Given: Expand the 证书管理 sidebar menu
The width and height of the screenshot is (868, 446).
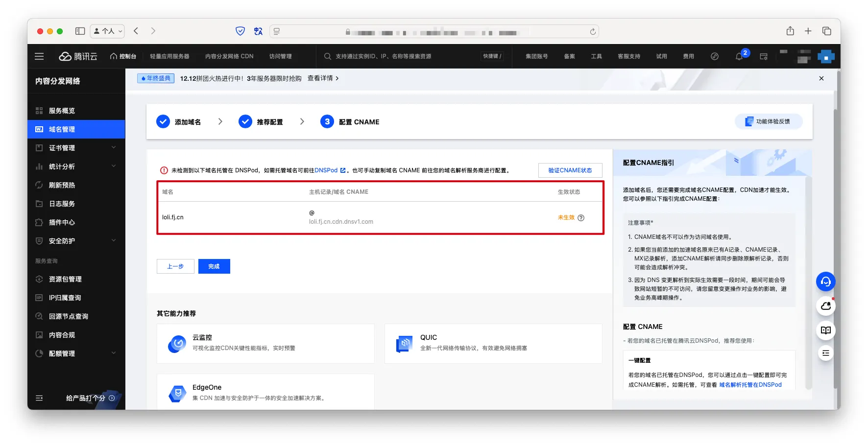Looking at the screenshot, I should click(x=76, y=148).
